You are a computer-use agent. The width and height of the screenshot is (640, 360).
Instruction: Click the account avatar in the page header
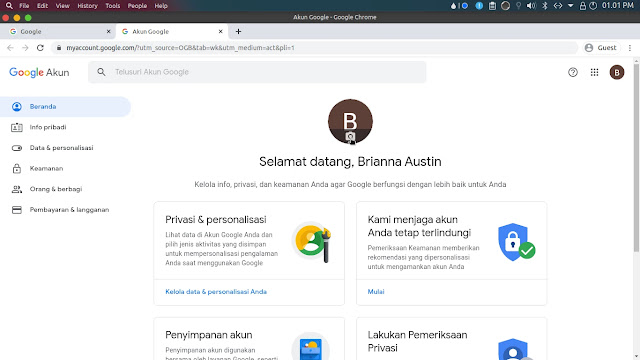[x=617, y=72]
